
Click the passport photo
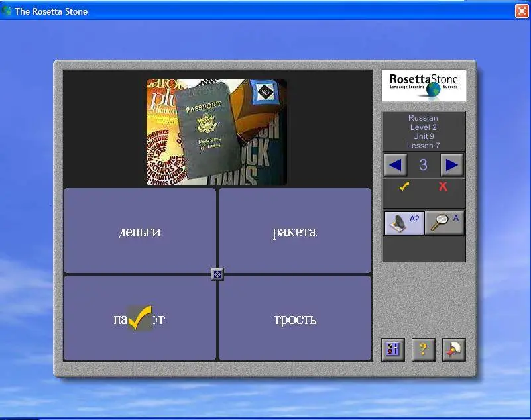217,132
